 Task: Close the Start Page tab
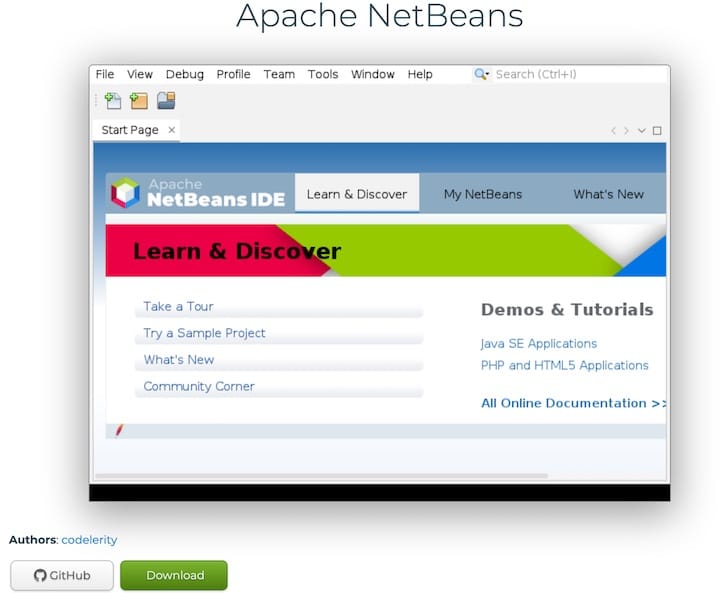172,130
